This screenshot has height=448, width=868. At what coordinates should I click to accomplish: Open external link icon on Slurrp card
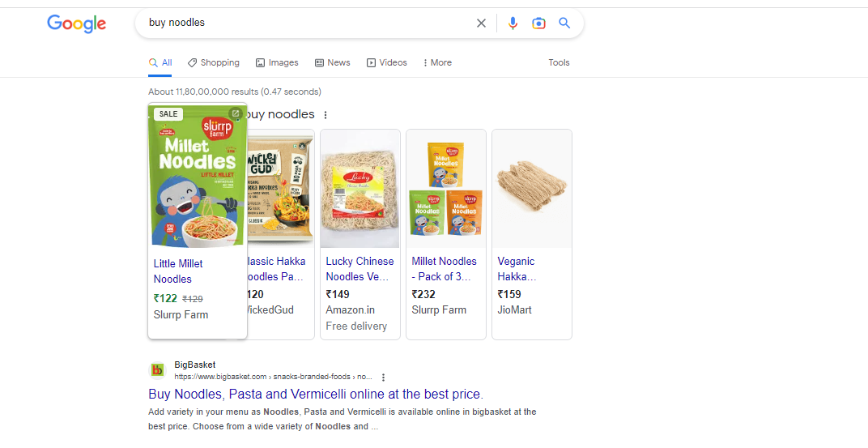pos(236,114)
